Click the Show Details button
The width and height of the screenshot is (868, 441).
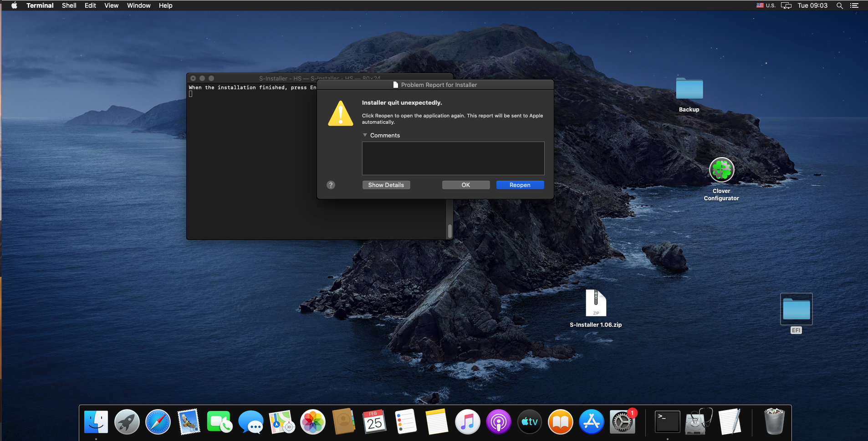(386, 185)
